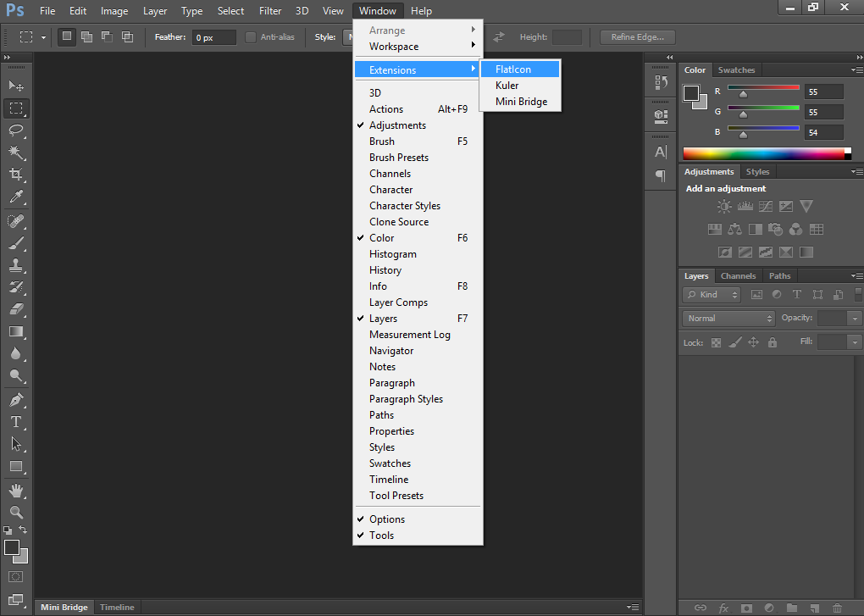The width and height of the screenshot is (864, 616).
Task: Open the Normal blend mode dropdown
Action: point(728,319)
